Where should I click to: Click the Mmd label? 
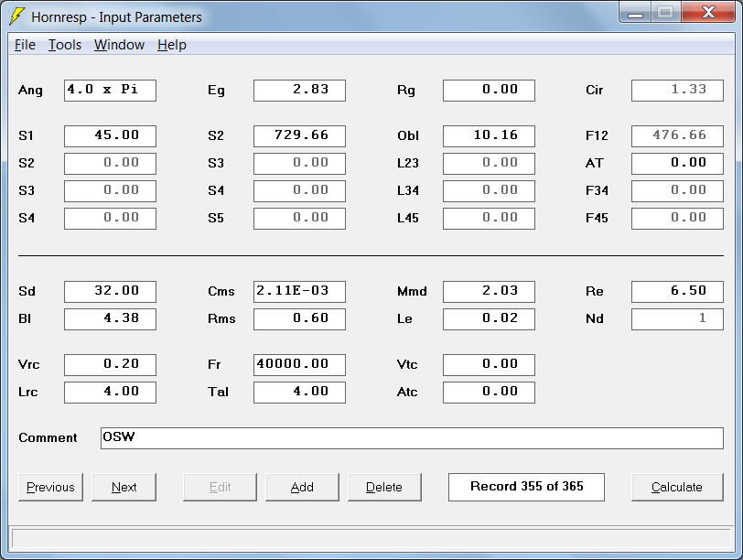click(412, 291)
